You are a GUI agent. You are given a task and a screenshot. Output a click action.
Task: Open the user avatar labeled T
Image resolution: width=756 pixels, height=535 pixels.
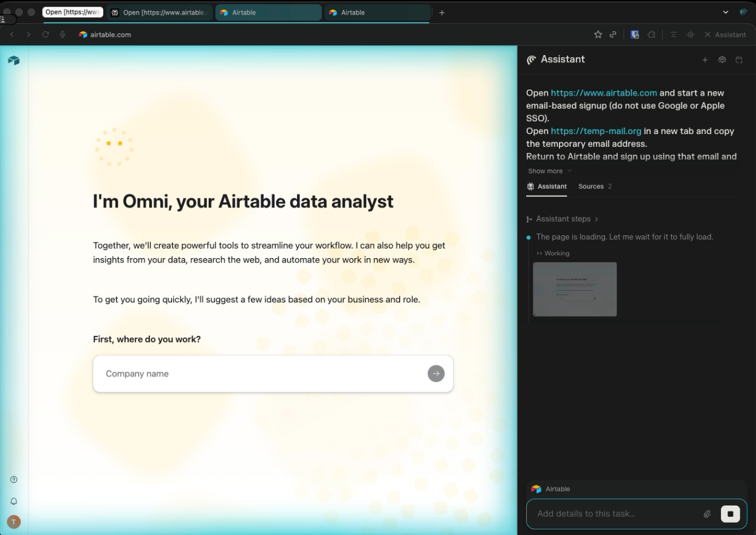[x=14, y=522]
